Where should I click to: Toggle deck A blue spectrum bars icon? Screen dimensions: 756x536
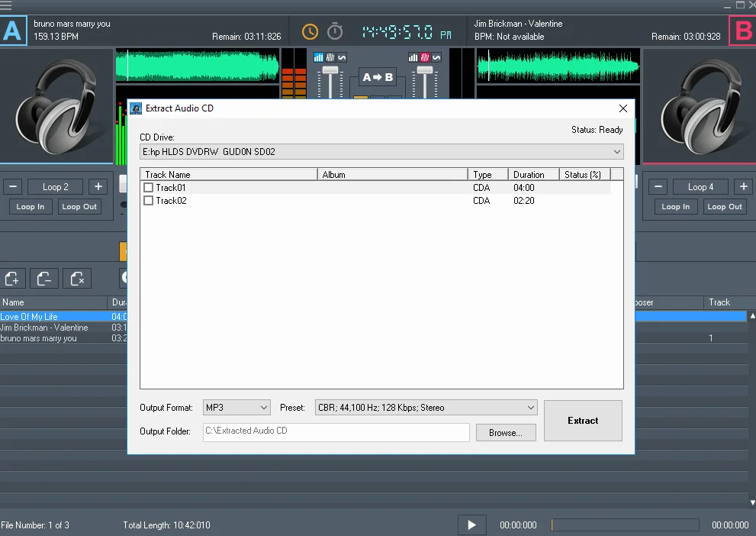[319, 57]
